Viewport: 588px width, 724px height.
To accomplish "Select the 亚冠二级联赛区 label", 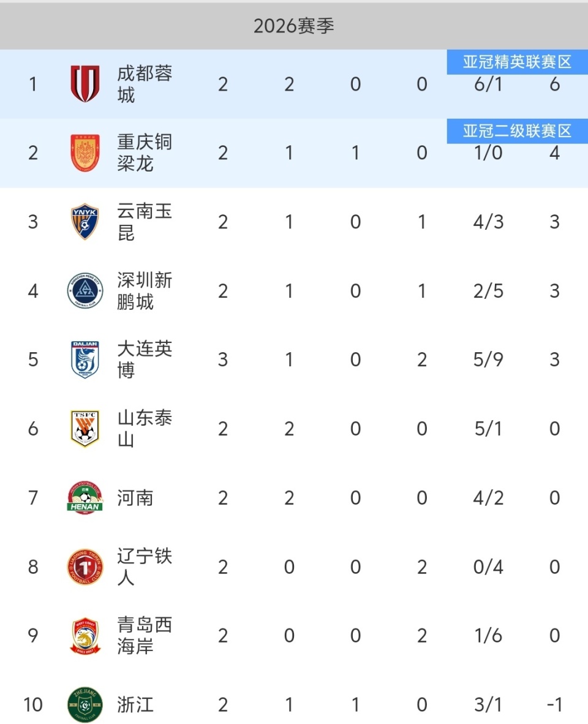I will coord(517,132).
